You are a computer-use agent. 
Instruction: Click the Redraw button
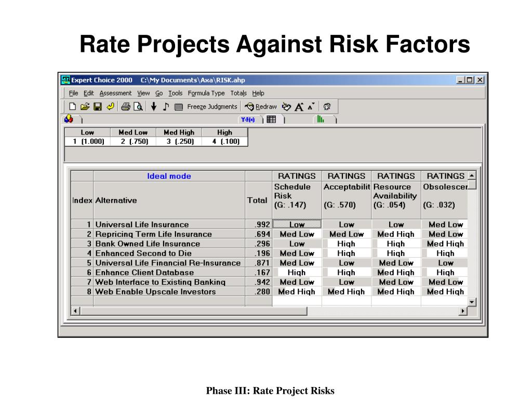tap(261, 107)
